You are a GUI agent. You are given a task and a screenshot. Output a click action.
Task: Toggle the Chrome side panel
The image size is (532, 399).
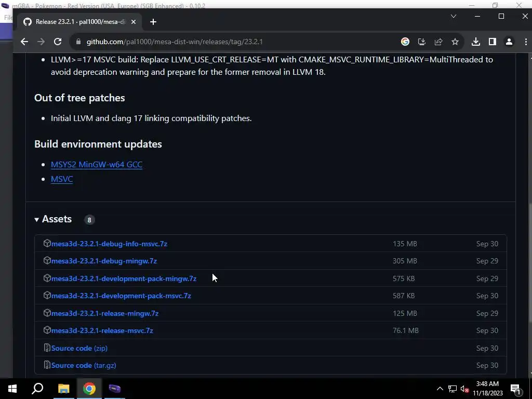pos(493,42)
